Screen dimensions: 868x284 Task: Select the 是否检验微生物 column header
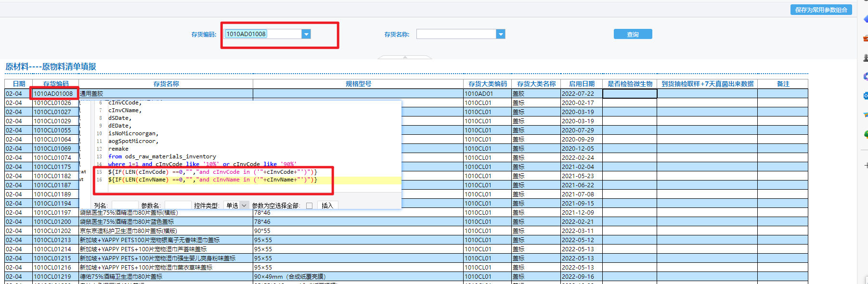pos(630,84)
